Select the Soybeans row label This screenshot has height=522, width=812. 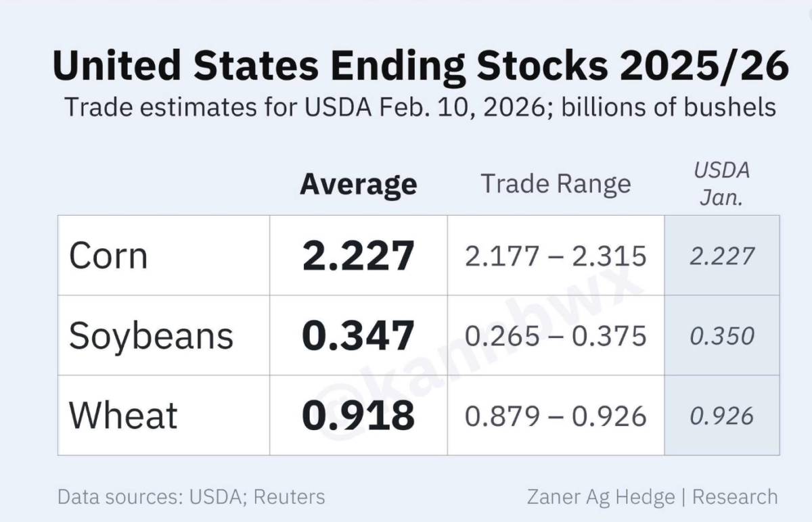151,337
